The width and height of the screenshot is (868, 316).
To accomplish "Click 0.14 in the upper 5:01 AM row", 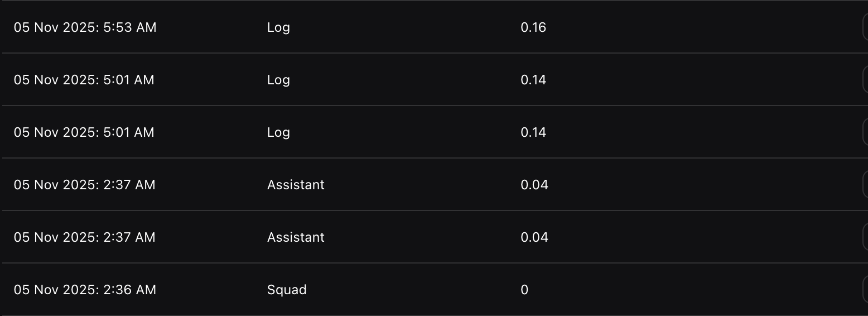I will pyautogui.click(x=533, y=80).
